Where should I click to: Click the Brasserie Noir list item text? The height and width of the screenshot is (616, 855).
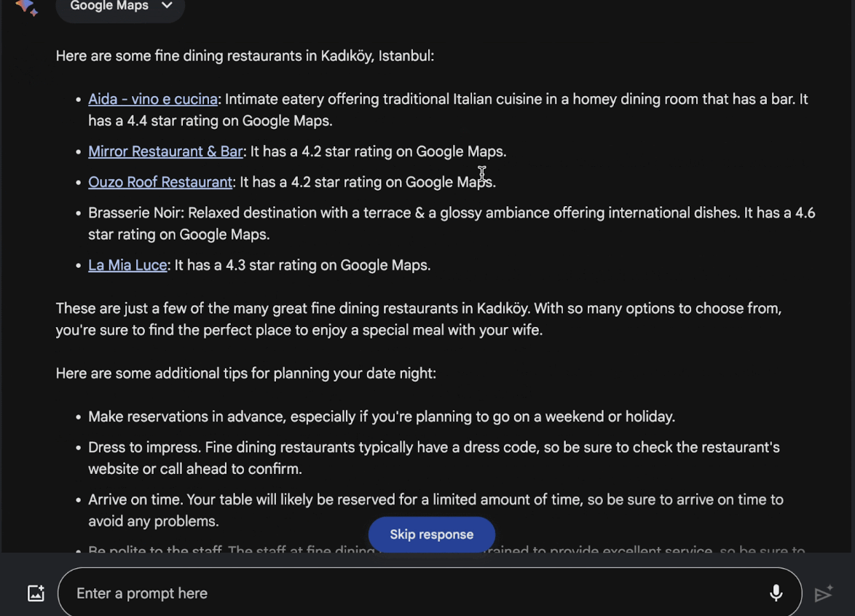click(x=452, y=224)
